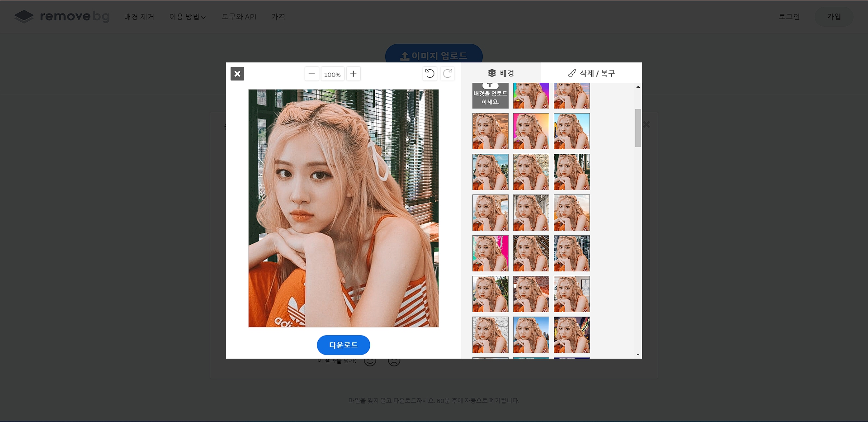Select the sky-blue gradient background thumbnail
Image resolution: width=868 pixels, height=422 pixels.
pos(572,131)
